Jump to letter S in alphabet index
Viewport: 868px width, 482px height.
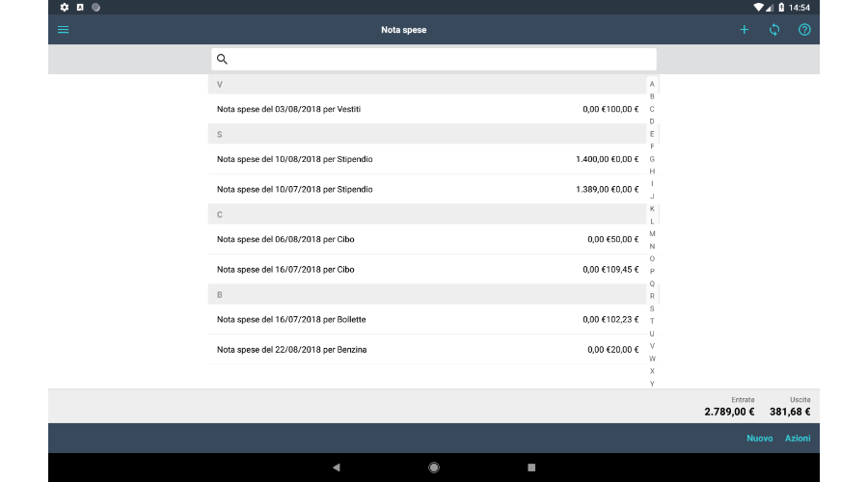[x=652, y=308]
